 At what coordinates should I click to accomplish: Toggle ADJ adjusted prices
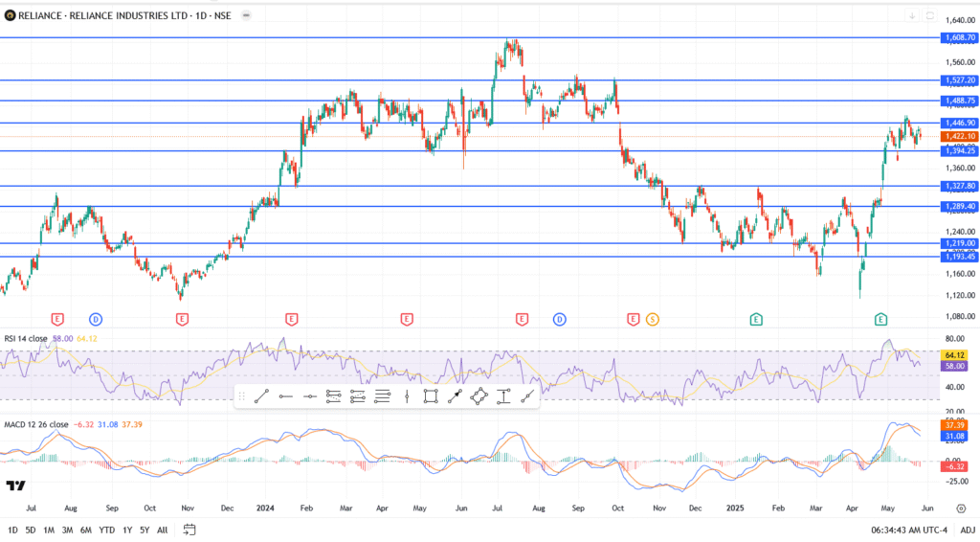click(968, 531)
